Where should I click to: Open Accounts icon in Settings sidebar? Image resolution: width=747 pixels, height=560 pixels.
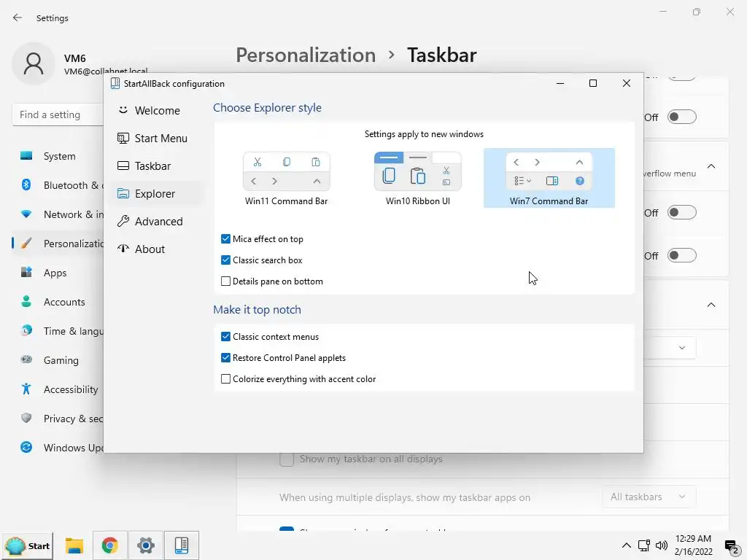(26, 301)
